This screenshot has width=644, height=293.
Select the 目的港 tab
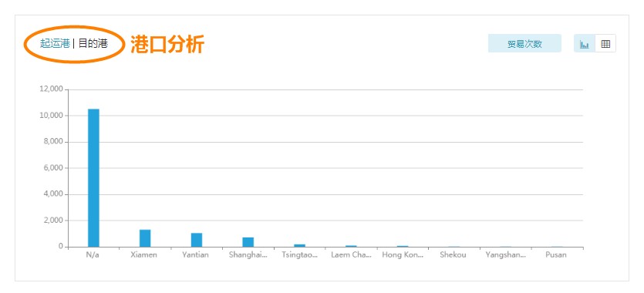(x=93, y=43)
